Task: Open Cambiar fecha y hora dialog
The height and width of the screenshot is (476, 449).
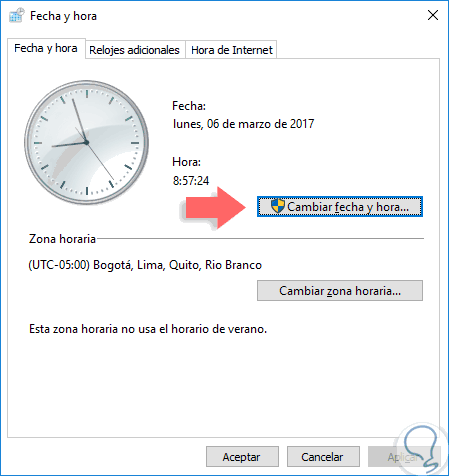Action: pyautogui.click(x=340, y=207)
